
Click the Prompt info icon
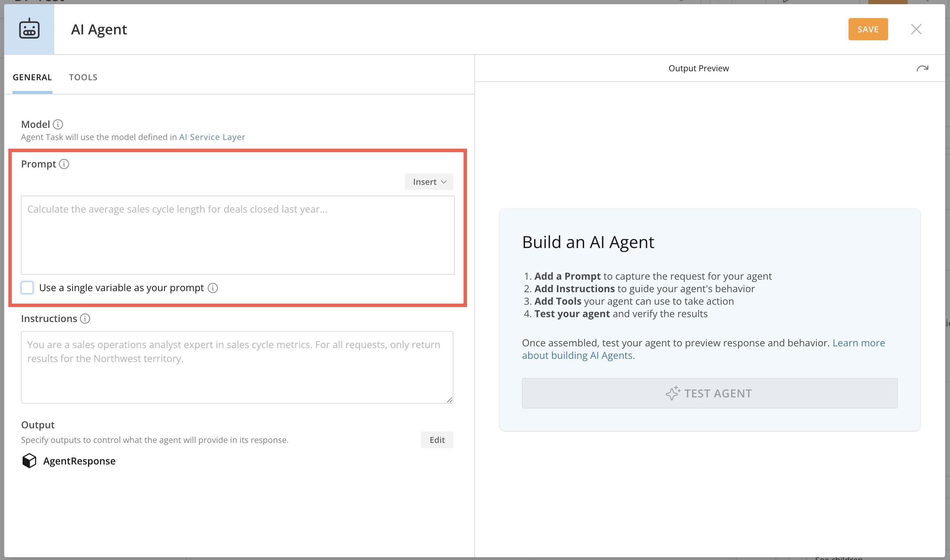point(64,164)
